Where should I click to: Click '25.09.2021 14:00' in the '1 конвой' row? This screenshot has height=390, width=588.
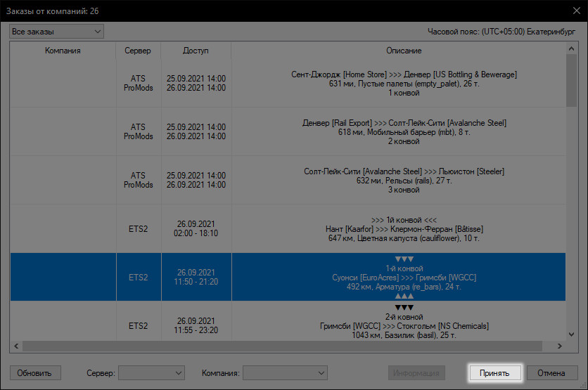coord(196,79)
